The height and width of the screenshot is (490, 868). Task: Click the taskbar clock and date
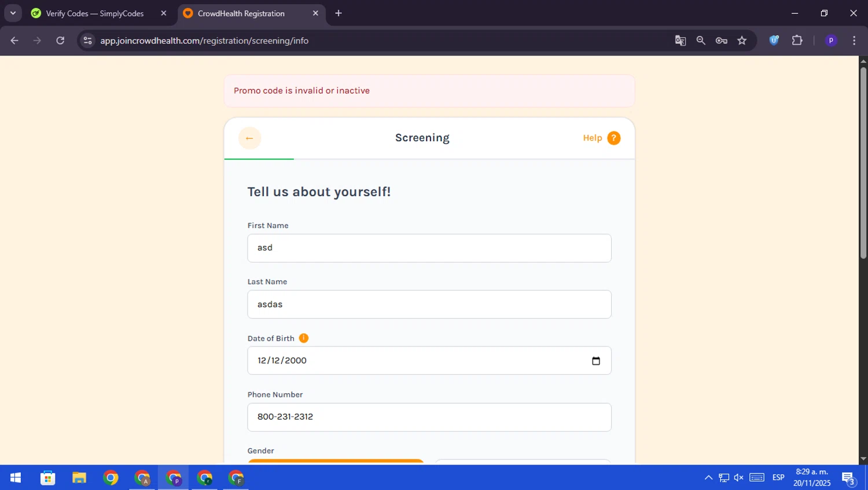(x=812, y=478)
